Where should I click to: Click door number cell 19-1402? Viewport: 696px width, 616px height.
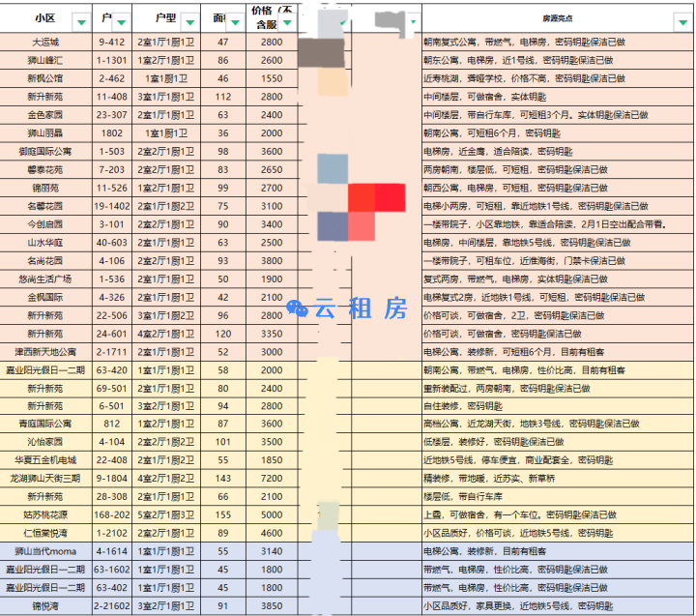click(x=112, y=206)
